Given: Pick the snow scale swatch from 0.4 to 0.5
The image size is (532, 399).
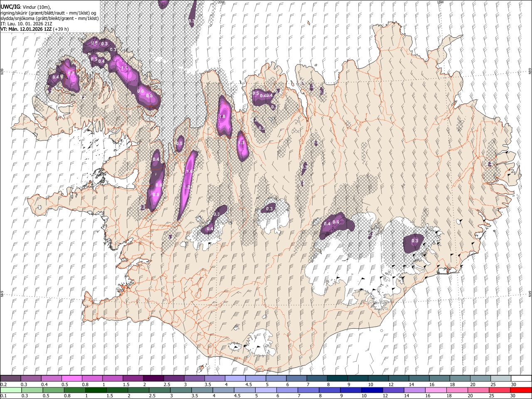Looking at the screenshot, I should [51, 379].
